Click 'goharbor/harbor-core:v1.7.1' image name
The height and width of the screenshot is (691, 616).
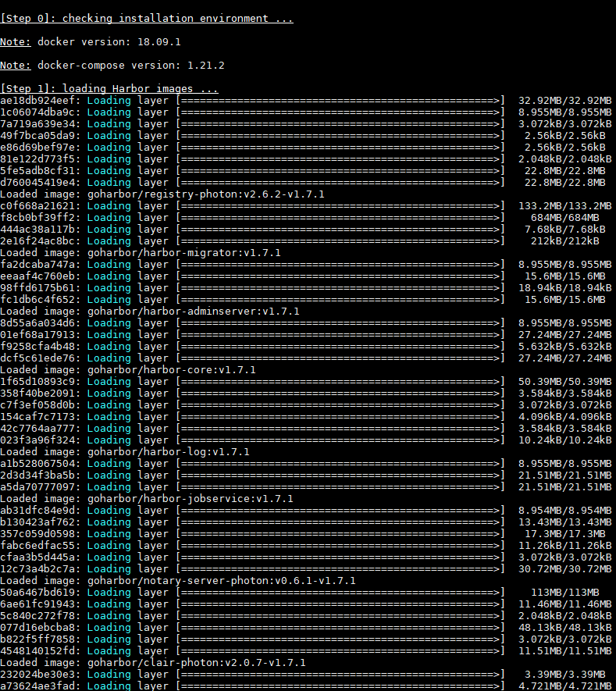(172, 370)
